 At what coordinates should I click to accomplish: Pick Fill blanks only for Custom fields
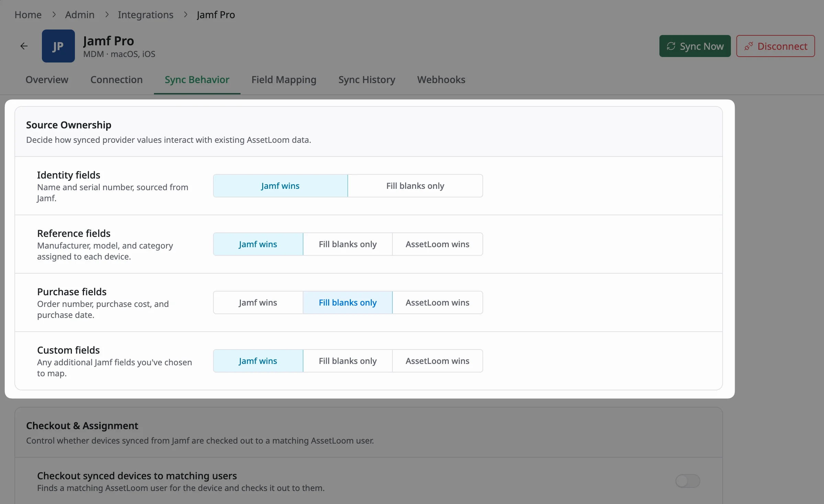click(x=348, y=361)
